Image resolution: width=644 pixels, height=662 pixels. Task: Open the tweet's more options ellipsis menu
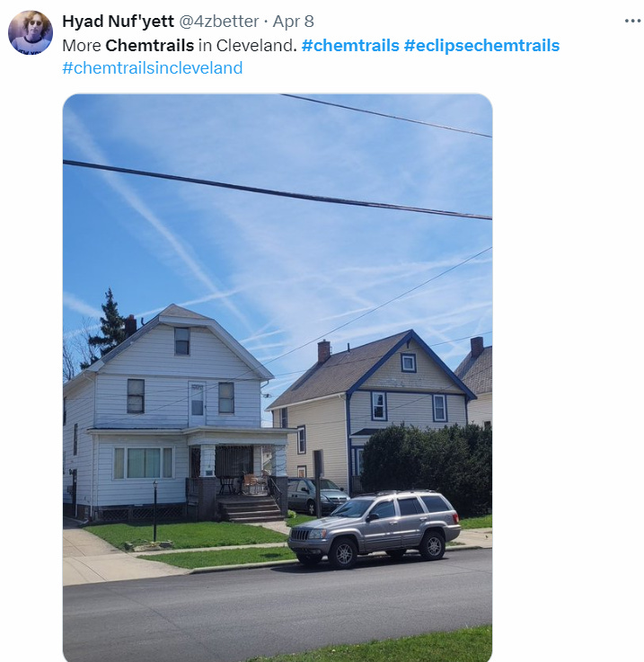pyautogui.click(x=632, y=22)
